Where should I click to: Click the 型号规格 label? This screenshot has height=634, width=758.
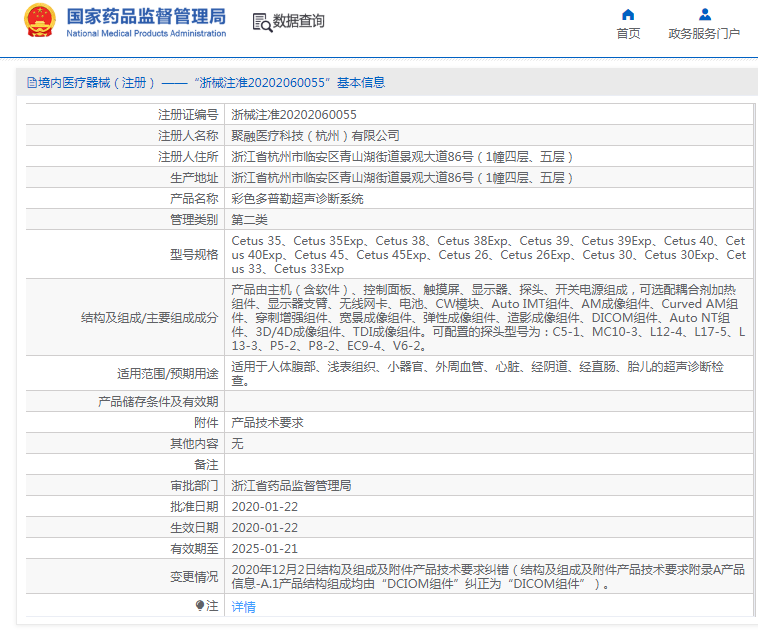coord(194,254)
